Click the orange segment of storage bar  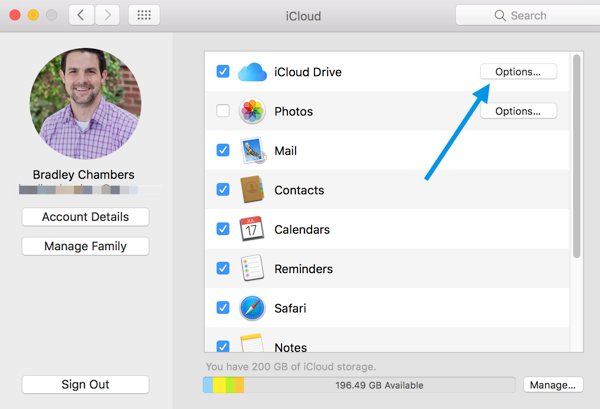[x=239, y=385]
